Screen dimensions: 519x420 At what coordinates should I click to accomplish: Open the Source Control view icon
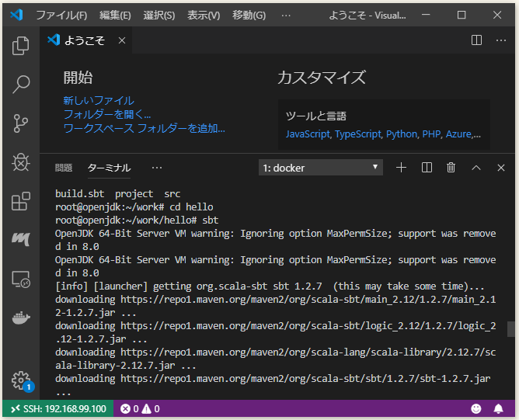click(21, 123)
